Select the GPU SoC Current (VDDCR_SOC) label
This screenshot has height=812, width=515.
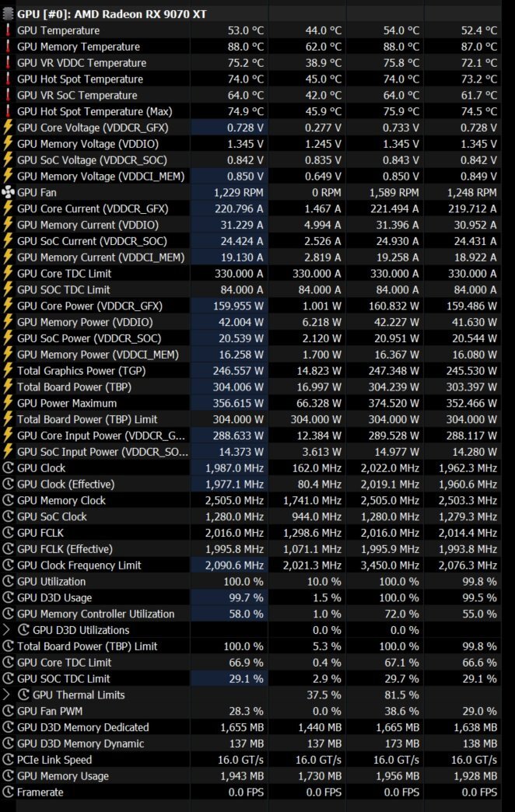click(93, 241)
